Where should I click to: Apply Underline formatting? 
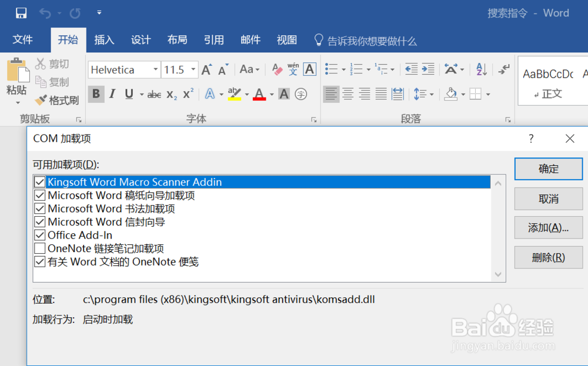(129, 93)
